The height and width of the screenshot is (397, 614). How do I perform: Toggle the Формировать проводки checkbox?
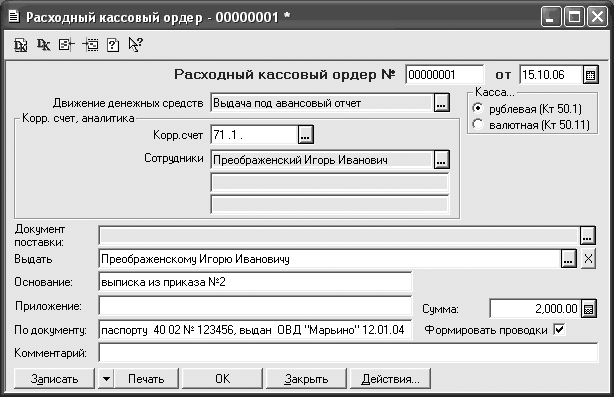[x=560, y=329]
